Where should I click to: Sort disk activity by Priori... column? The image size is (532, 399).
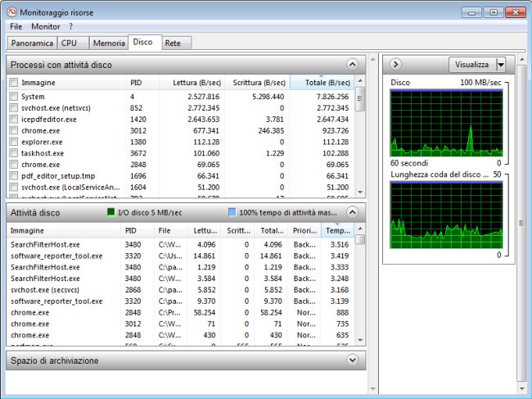tap(304, 230)
